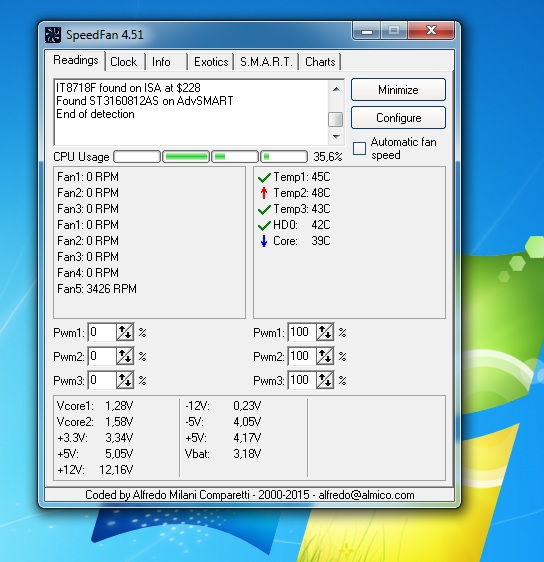The width and height of the screenshot is (544, 562).
Task: Click the 'End of detection' log line
Action: [x=95, y=114]
